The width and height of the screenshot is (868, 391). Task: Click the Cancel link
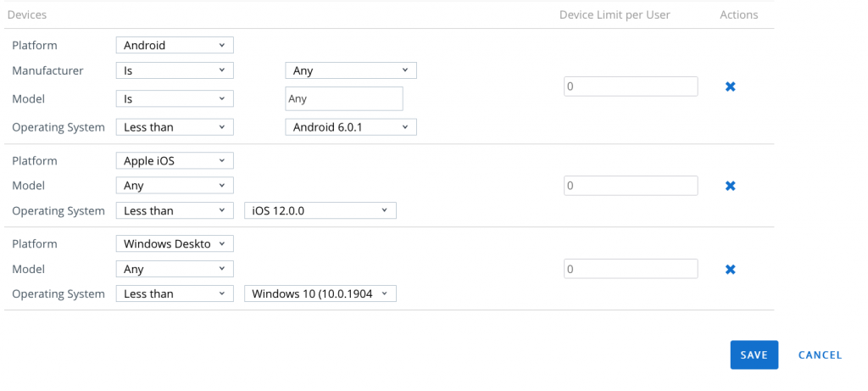820,355
